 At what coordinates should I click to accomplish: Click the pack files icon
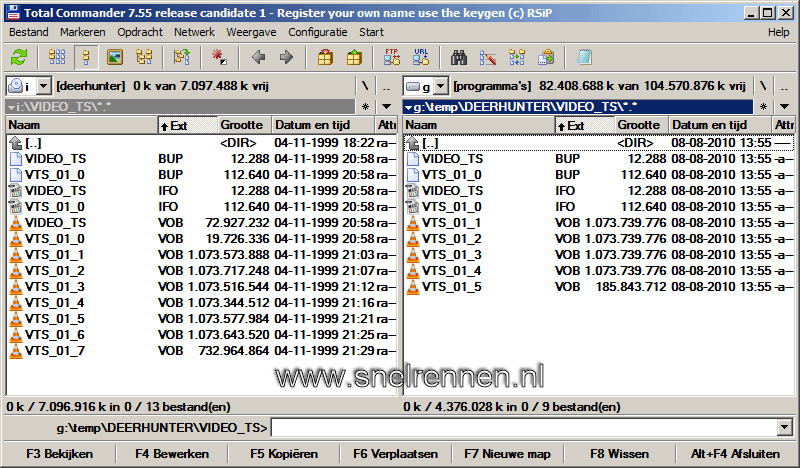click(x=325, y=57)
